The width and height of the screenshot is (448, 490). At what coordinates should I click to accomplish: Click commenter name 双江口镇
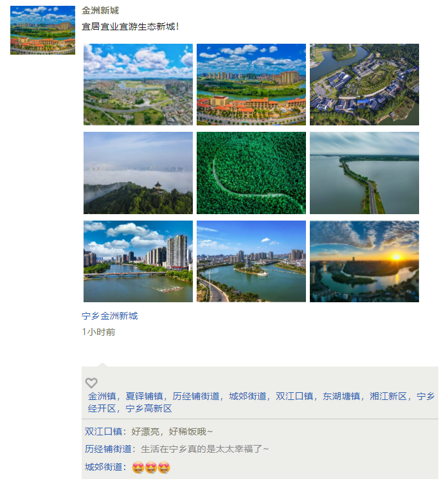103,431
